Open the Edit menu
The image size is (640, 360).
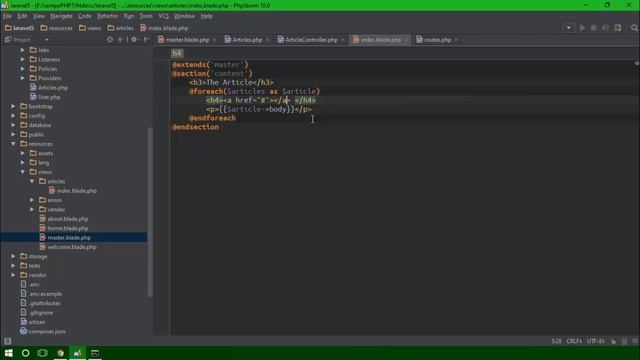point(22,16)
